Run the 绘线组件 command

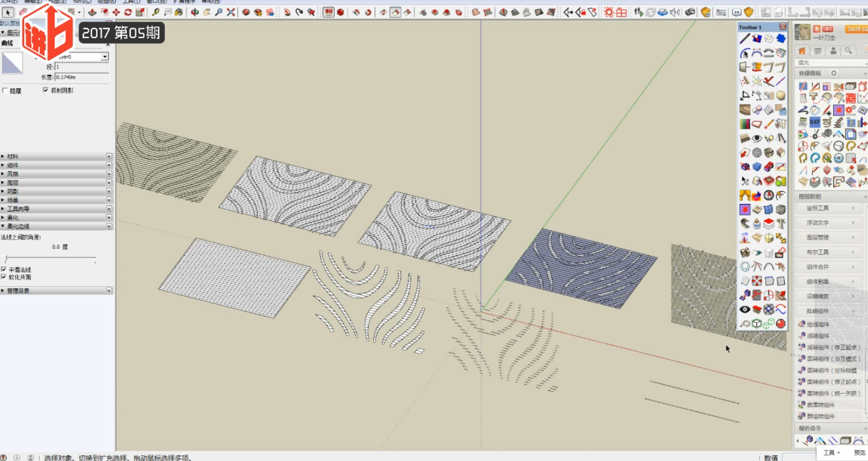click(x=830, y=324)
